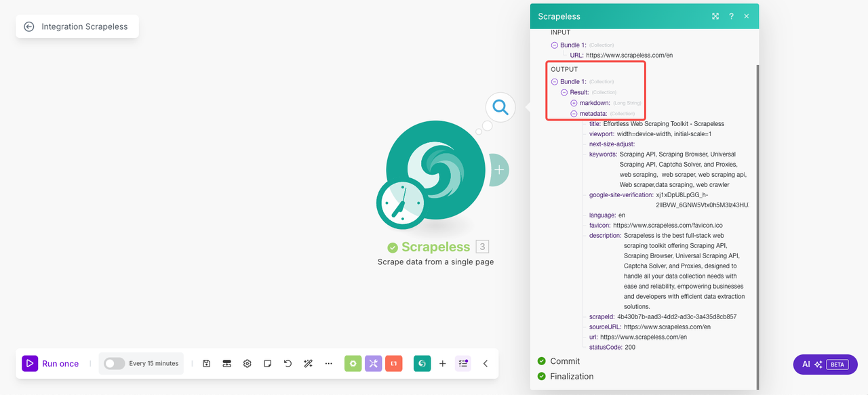Image resolution: width=868 pixels, height=395 pixels.
Task: Collapse the metadata collection
Action: (x=574, y=114)
